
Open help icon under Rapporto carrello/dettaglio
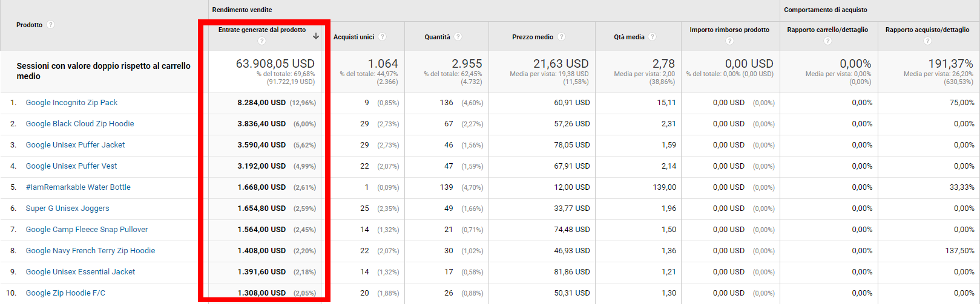[x=827, y=41]
